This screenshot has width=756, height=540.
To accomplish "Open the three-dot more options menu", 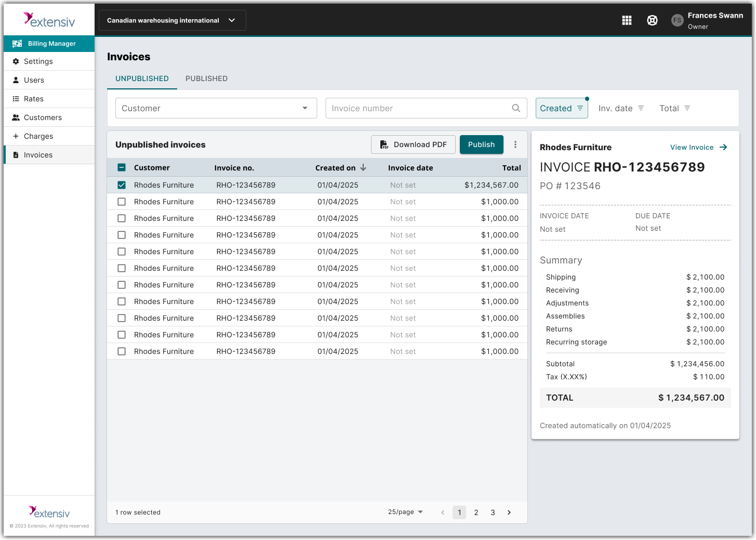I will coord(515,144).
